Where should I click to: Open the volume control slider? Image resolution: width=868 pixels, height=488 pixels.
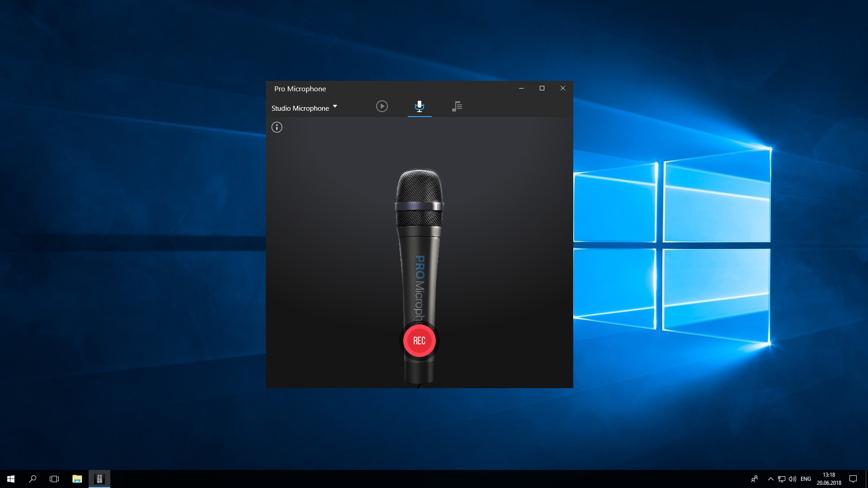click(x=793, y=479)
